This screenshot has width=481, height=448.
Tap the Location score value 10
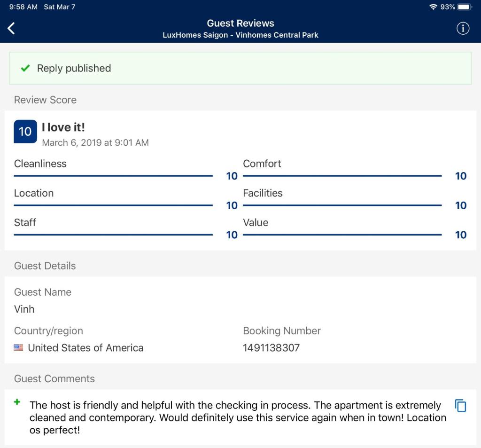pos(232,205)
